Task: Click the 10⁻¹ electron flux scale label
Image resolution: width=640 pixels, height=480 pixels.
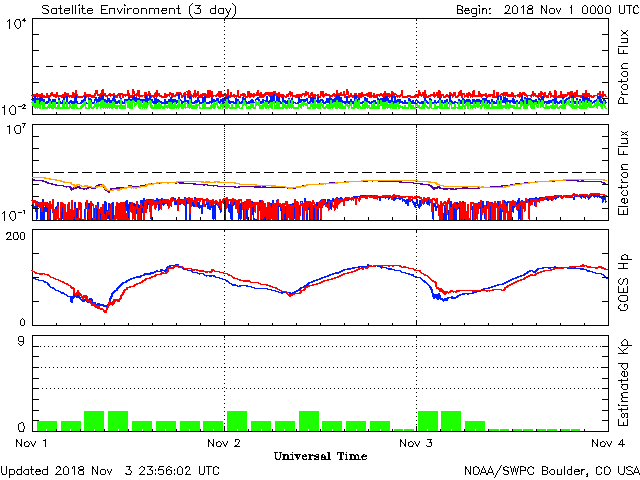Action: pos(14,215)
